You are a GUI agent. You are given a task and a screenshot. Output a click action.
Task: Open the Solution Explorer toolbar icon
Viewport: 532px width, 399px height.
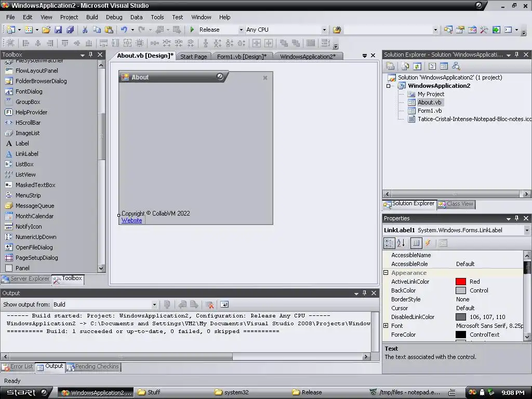tap(448, 30)
